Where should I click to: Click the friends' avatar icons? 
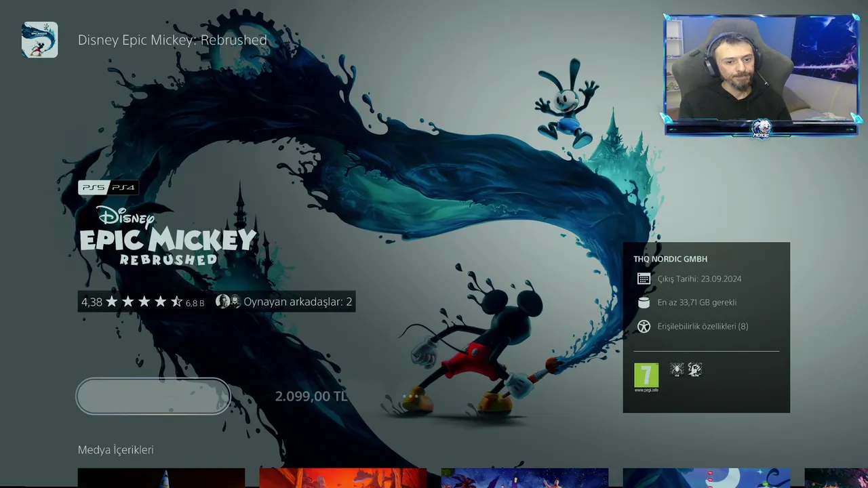pyautogui.click(x=228, y=302)
